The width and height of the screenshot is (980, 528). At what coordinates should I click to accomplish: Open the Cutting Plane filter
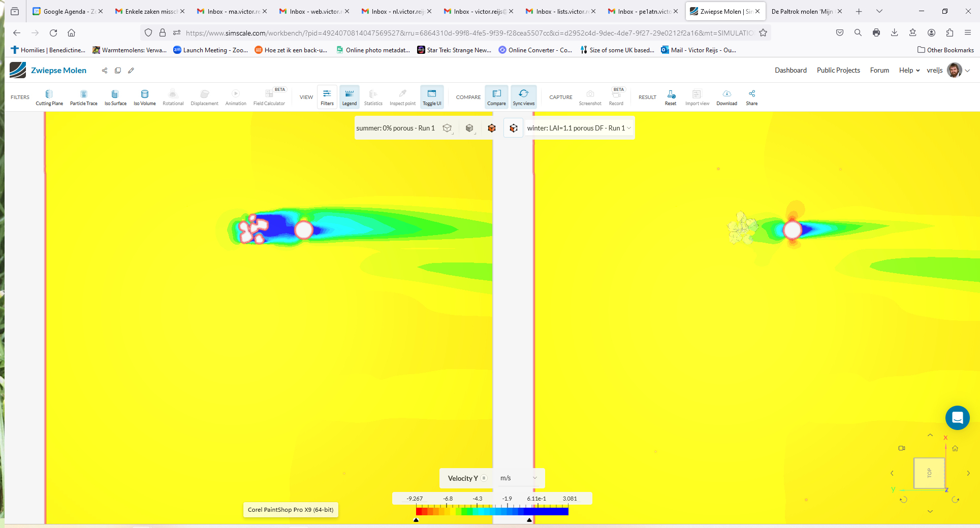pyautogui.click(x=49, y=96)
